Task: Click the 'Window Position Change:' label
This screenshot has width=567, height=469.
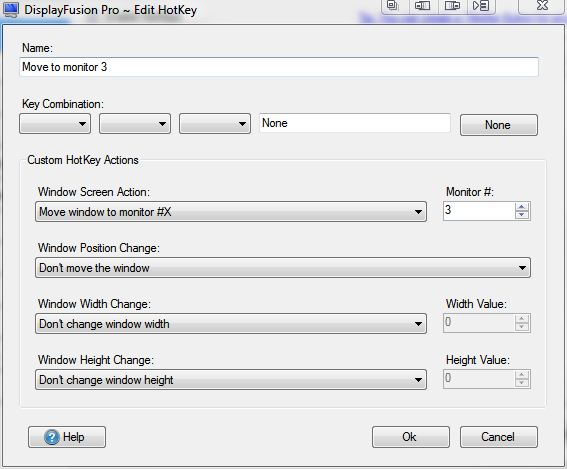Action: [x=99, y=248]
